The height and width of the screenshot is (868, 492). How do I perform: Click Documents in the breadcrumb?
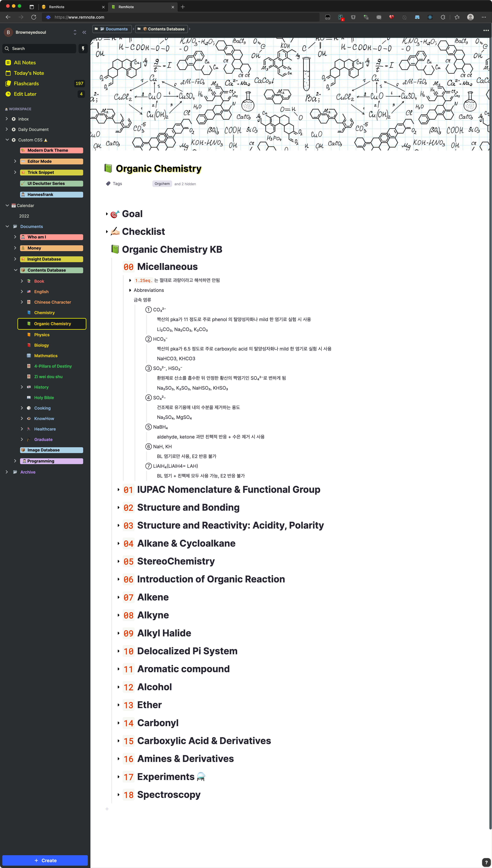pyautogui.click(x=116, y=29)
